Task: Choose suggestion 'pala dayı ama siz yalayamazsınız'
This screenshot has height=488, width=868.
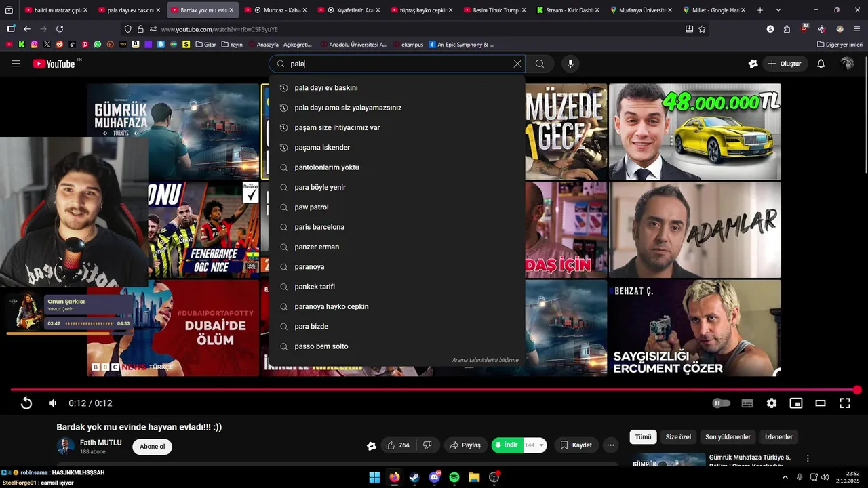Action: [x=397, y=108]
